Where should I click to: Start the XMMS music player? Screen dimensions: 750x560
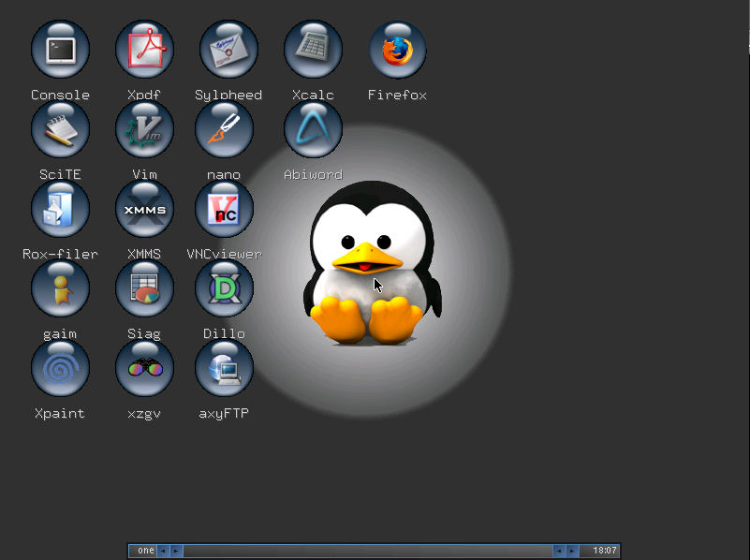point(144,208)
